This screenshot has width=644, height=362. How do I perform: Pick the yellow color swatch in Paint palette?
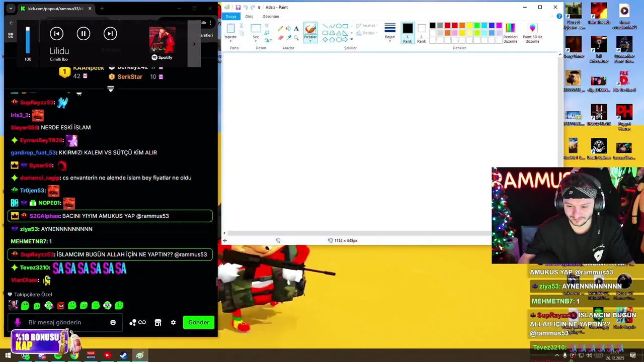(469, 26)
